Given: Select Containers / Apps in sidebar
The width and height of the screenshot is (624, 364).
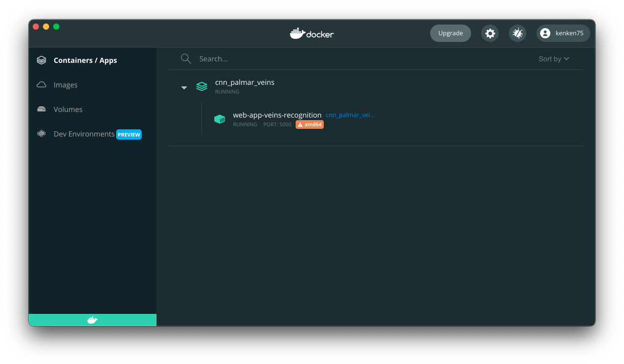Looking at the screenshot, I should pyautogui.click(x=93, y=60).
